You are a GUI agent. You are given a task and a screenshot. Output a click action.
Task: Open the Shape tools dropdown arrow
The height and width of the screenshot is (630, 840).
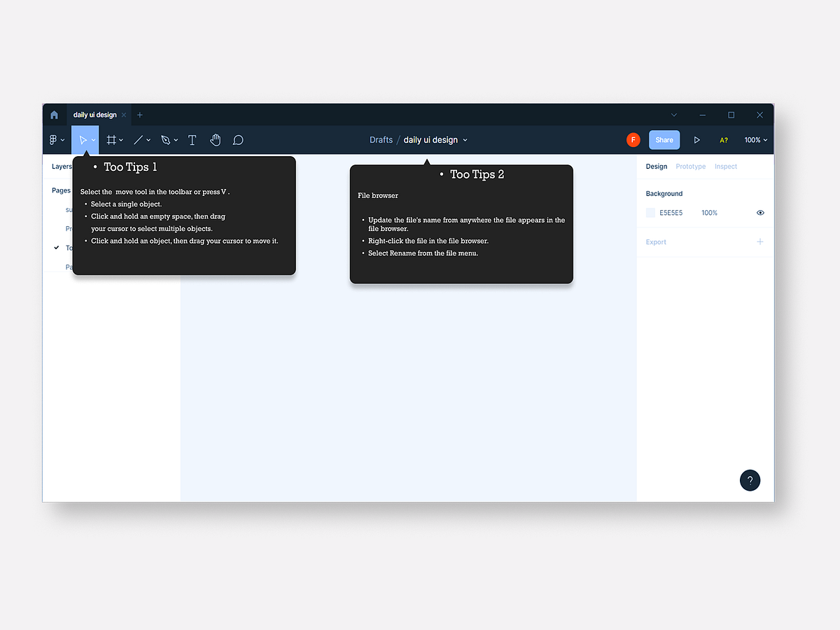(x=149, y=139)
